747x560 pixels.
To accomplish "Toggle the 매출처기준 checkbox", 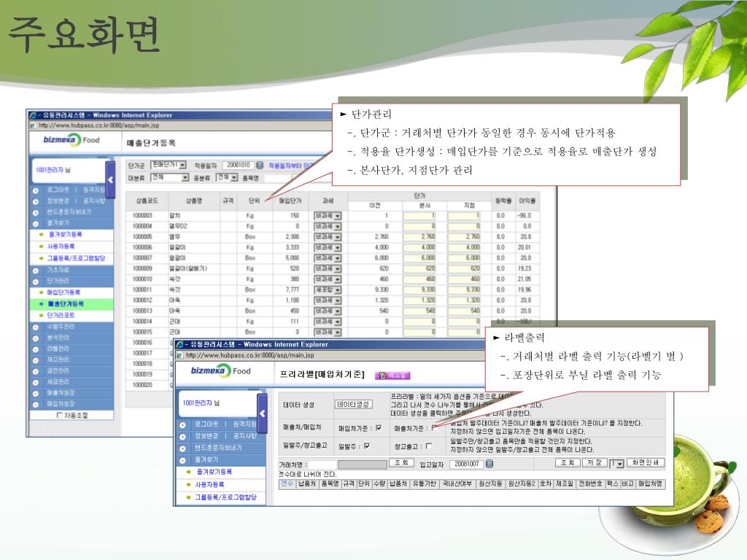I will tap(435, 427).
